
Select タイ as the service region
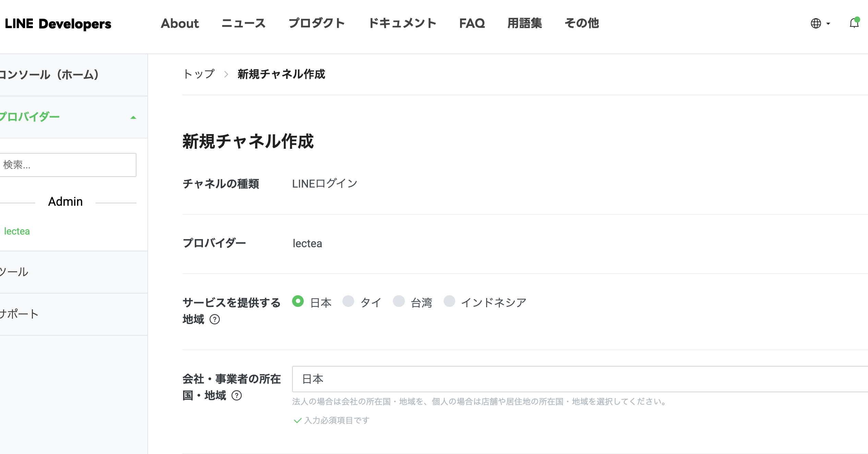[x=349, y=301]
